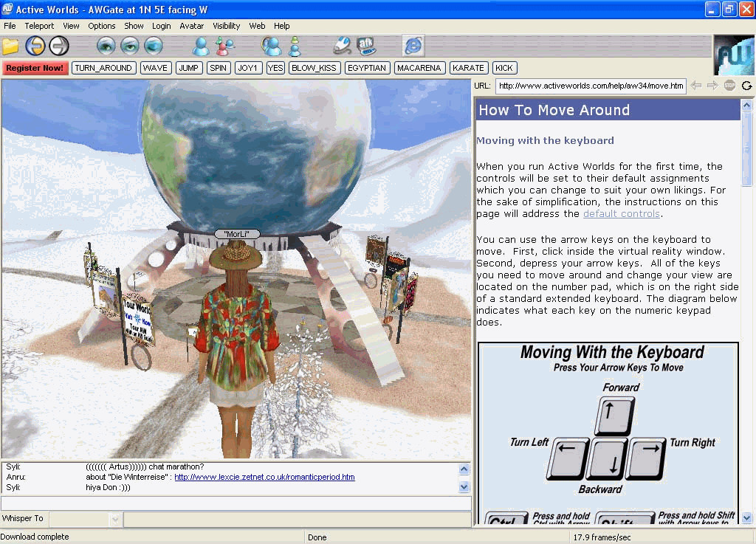
Task: Click the name 'Anru:' in the chat
Action: point(16,477)
